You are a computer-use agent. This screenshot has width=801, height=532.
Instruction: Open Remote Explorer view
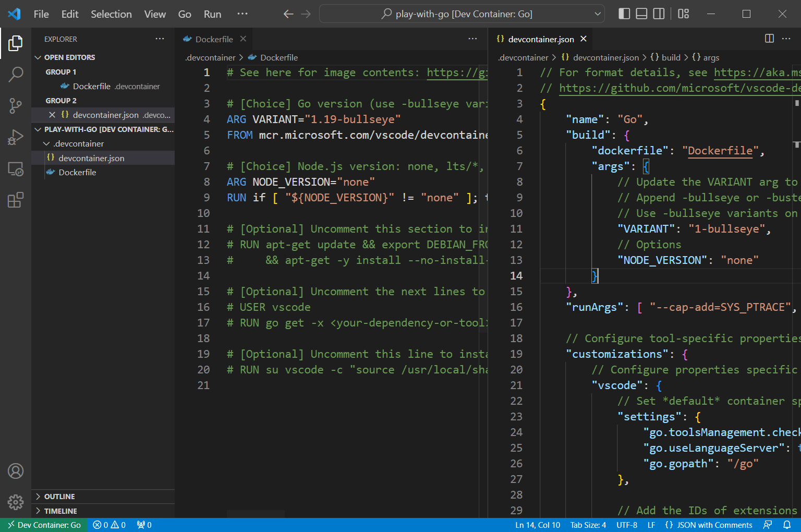tap(16, 169)
